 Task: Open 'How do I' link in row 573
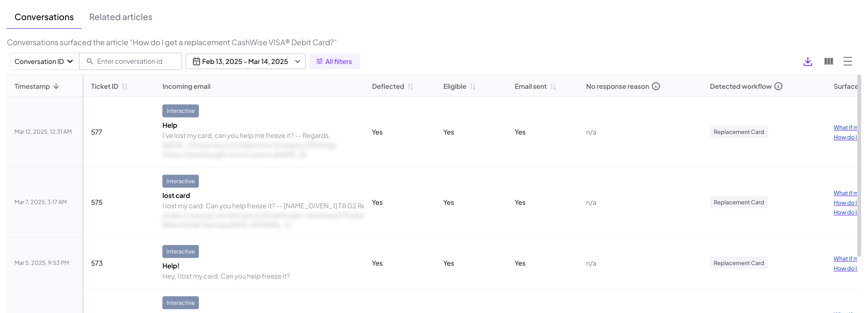pos(845,268)
